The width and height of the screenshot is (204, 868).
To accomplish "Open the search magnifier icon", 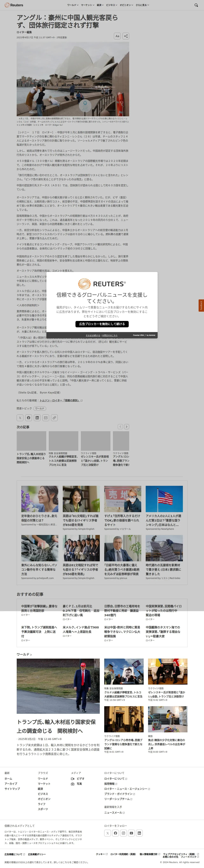I will coord(196,5).
